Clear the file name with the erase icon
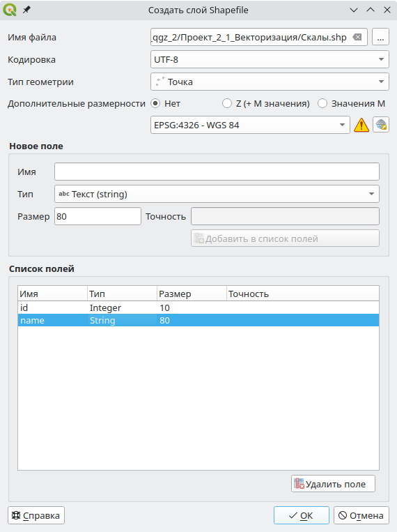Screen dimensions: 397x532 357,37
